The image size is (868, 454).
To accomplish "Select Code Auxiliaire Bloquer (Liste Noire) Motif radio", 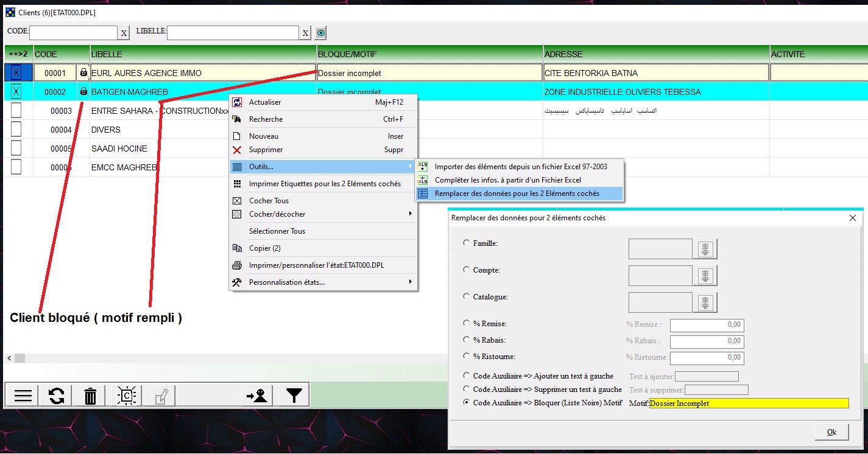I will (467, 402).
